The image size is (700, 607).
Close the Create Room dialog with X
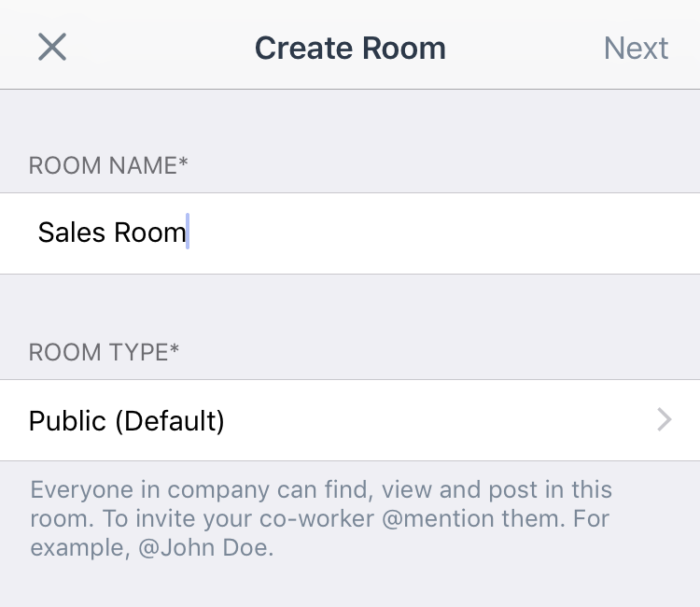point(52,47)
